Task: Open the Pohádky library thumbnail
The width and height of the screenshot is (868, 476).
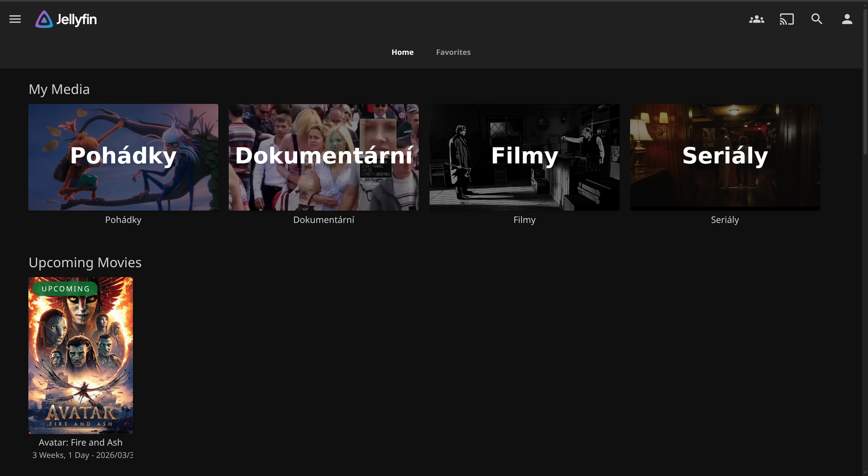Action: pyautogui.click(x=123, y=157)
